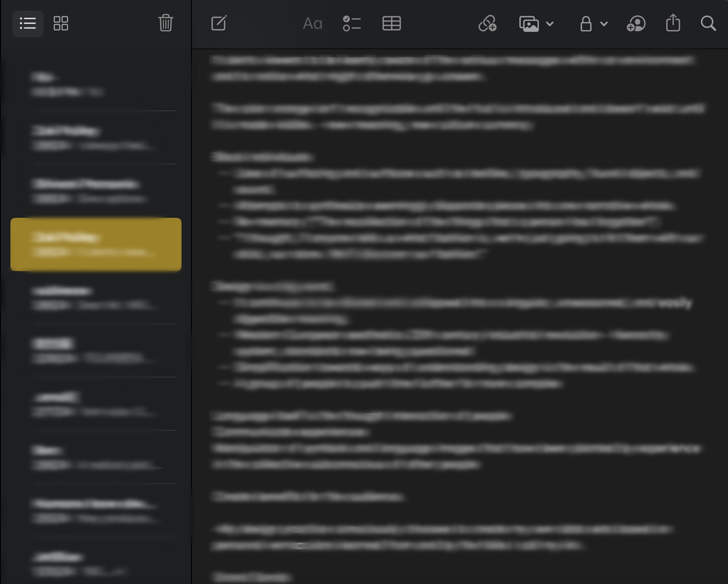Switch to list view of notes
728x584 pixels.
click(28, 23)
